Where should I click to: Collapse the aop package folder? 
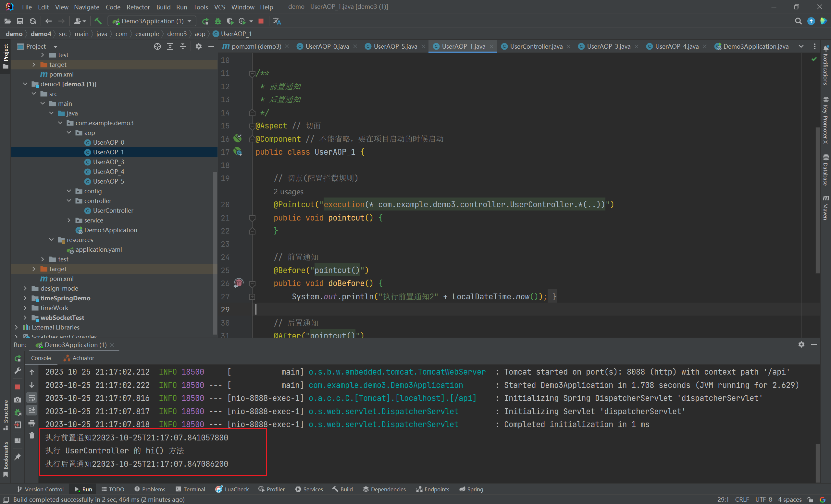coord(69,133)
